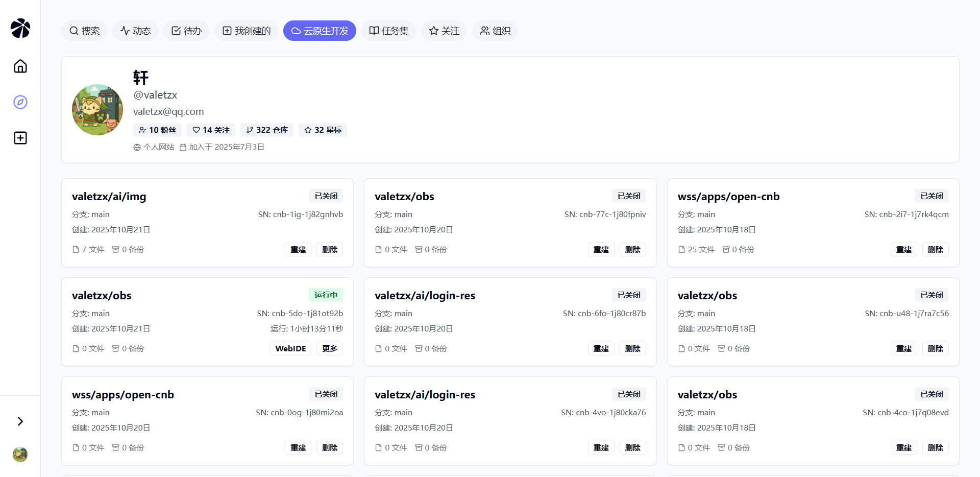The image size is (980, 477).
Task: Select the Home icon in the left sidebar
Action: tap(20, 66)
